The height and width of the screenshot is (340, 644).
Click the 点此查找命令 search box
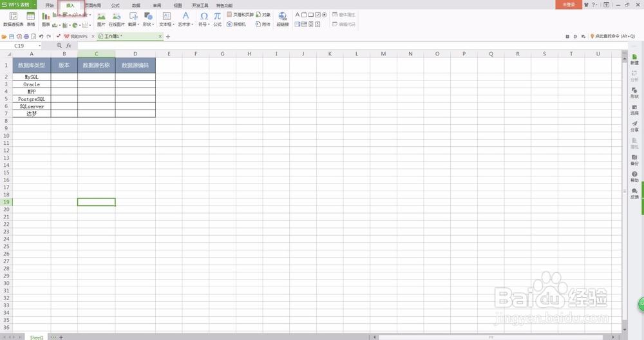pos(614,36)
